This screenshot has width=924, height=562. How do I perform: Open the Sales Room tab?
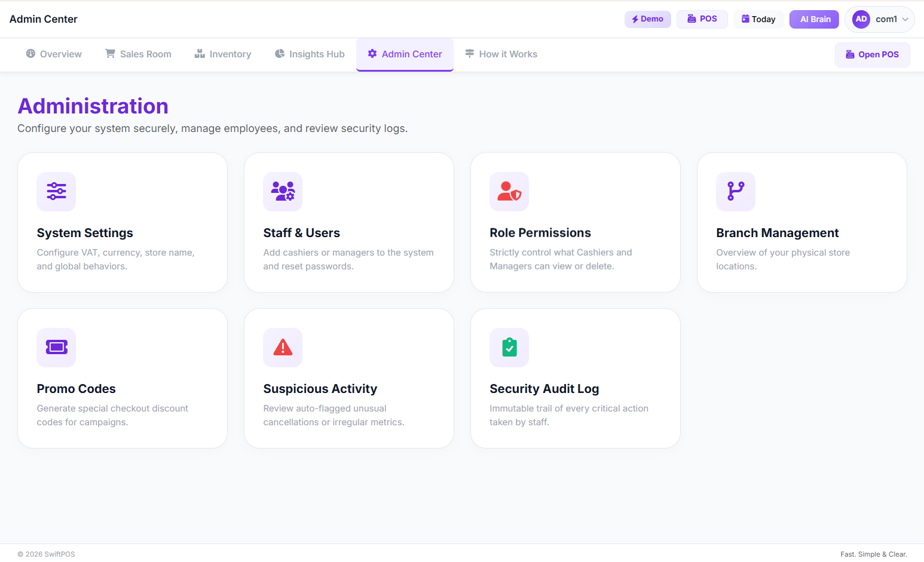(138, 54)
